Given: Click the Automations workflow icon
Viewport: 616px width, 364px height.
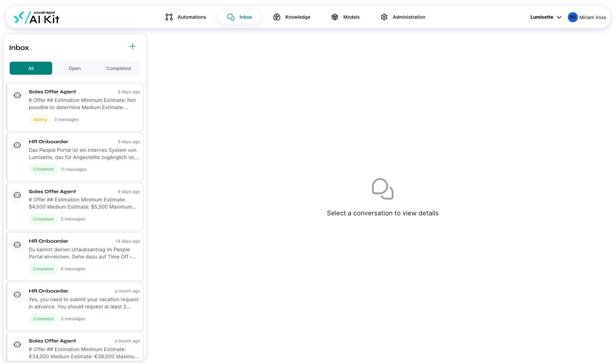Looking at the screenshot, I should click(169, 17).
